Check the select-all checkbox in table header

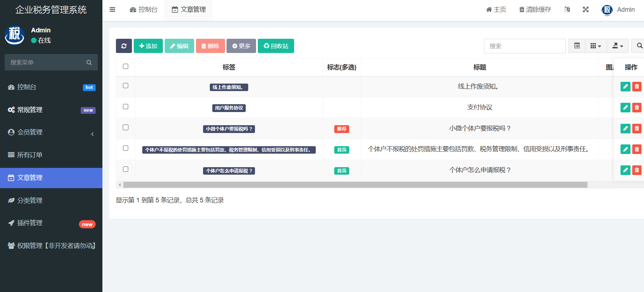pyautogui.click(x=126, y=67)
